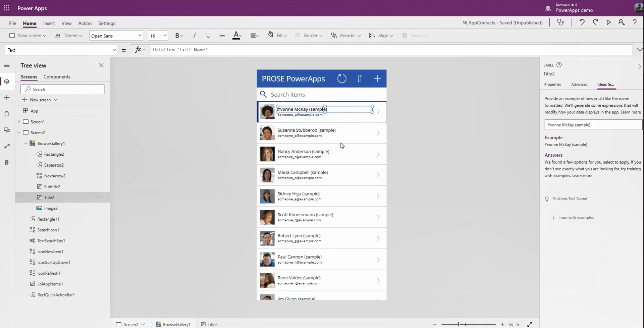Open the Data panel (cylinder icon)
The image size is (644, 328).
pyautogui.click(x=7, y=114)
